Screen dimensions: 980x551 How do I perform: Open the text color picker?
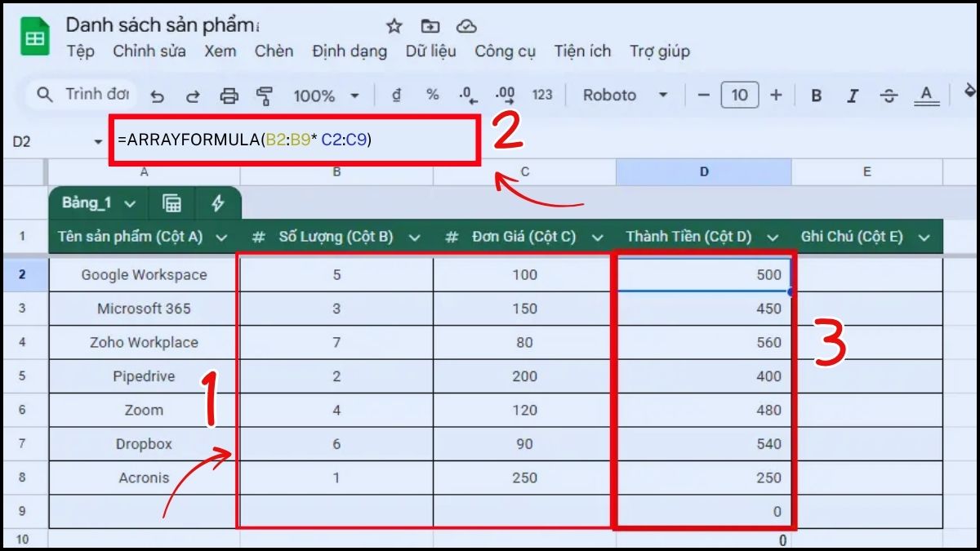[926, 95]
